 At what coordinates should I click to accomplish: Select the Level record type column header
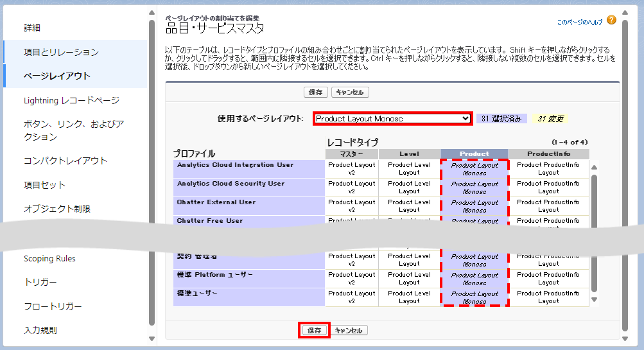tap(409, 154)
